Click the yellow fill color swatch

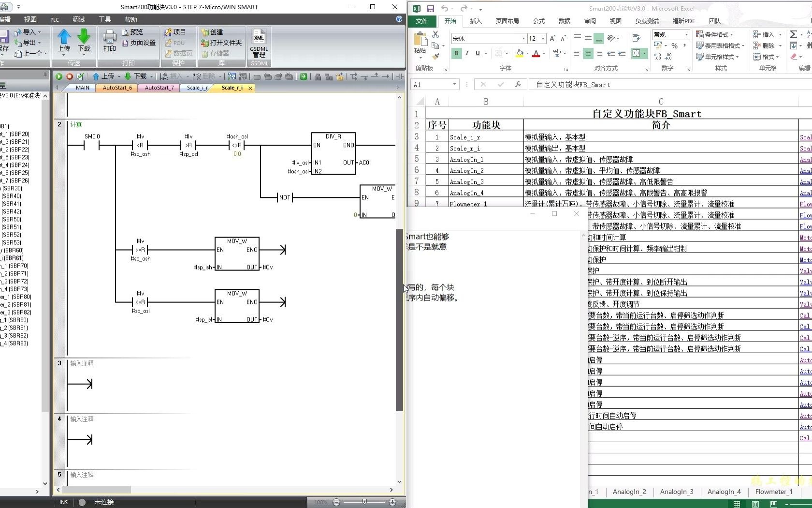point(520,53)
